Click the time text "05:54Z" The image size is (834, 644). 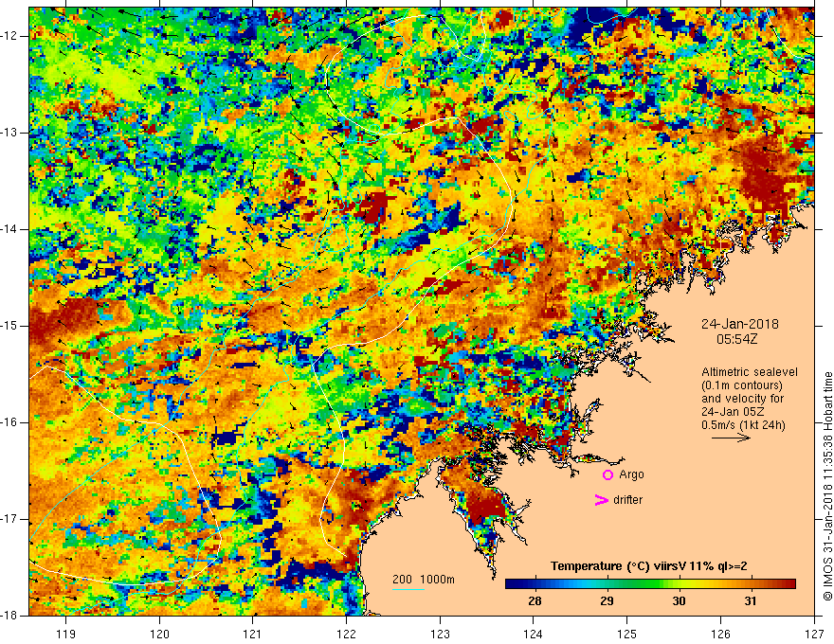pos(737,339)
